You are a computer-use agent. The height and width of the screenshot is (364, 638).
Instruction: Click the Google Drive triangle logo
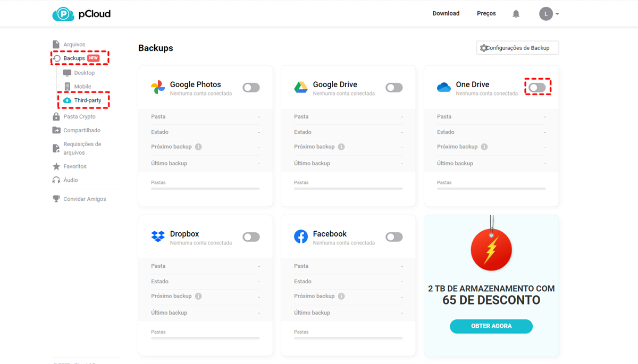click(x=301, y=88)
